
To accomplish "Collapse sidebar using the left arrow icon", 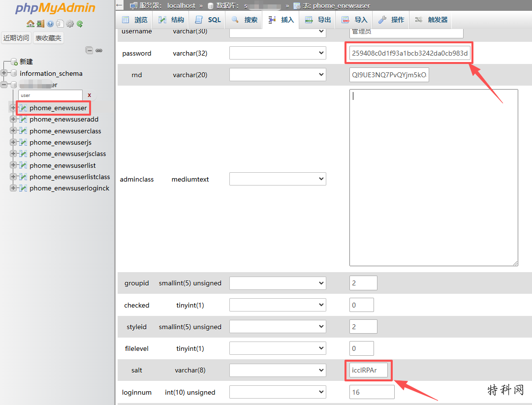I will coord(119,5).
